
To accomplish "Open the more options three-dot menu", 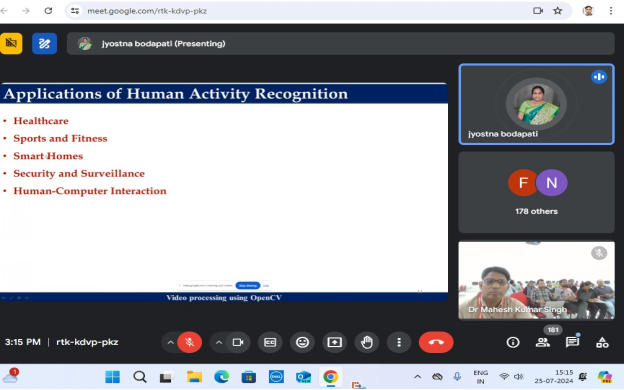I will pyautogui.click(x=399, y=342).
